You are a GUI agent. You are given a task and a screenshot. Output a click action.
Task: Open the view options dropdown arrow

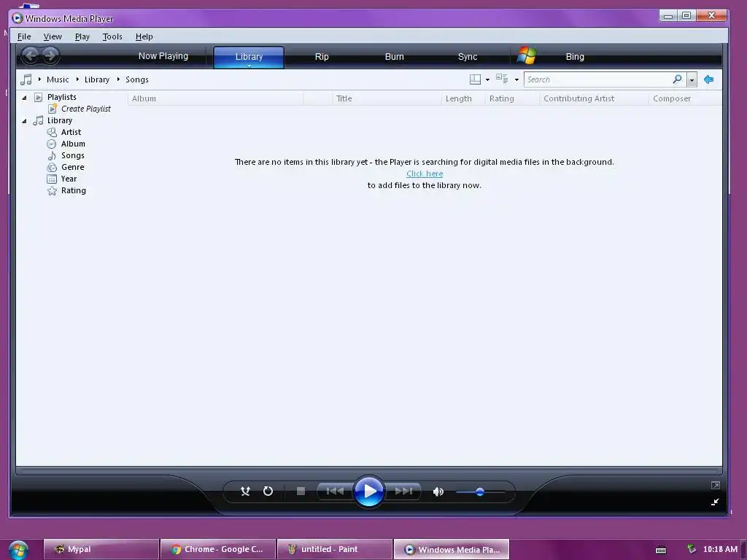tap(516, 80)
